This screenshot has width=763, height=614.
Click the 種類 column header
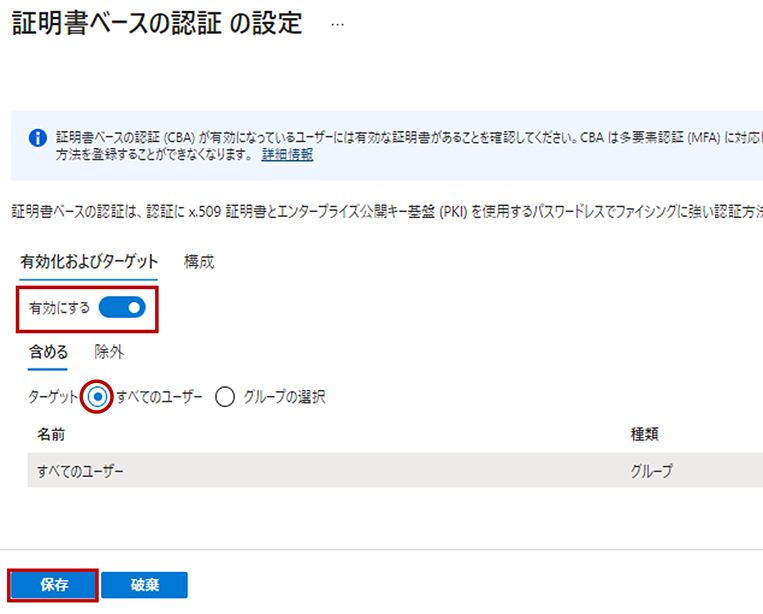click(644, 435)
